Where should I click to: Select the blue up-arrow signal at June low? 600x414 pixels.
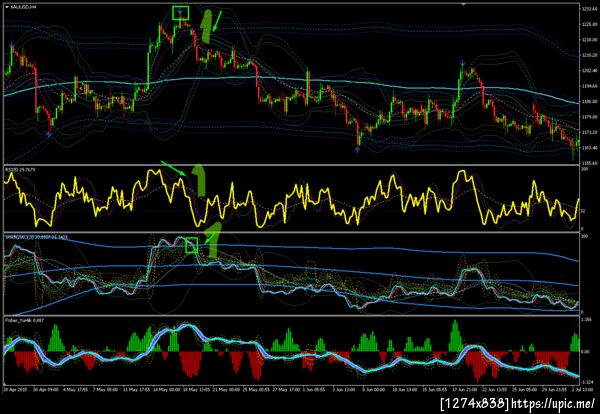[x=357, y=150]
